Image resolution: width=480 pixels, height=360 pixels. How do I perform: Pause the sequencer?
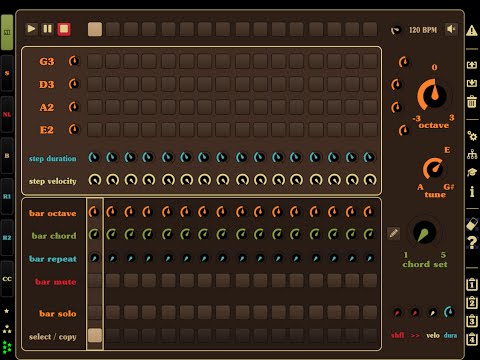[x=48, y=29]
